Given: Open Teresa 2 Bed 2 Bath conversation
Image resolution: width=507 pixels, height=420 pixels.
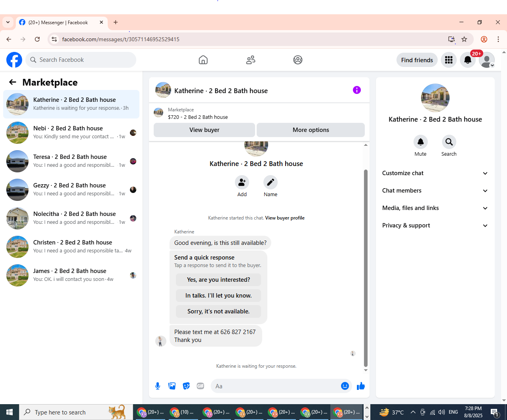Looking at the screenshot, I should pyautogui.click(x=71, y=161).
